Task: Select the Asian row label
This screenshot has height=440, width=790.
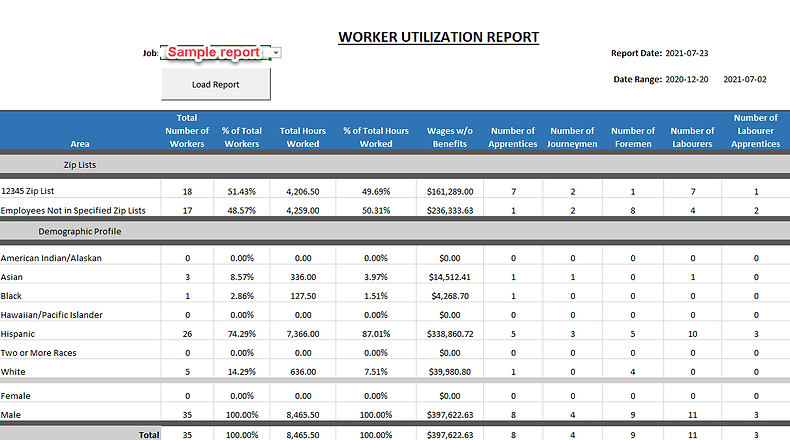Action: point(12,277)
